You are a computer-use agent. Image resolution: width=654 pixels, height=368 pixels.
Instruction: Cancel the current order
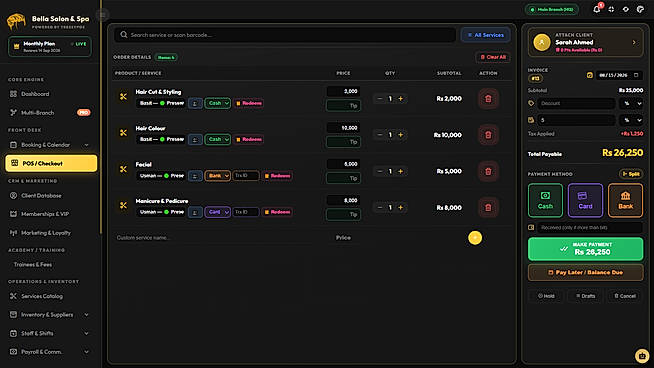[x=625, y=296]
